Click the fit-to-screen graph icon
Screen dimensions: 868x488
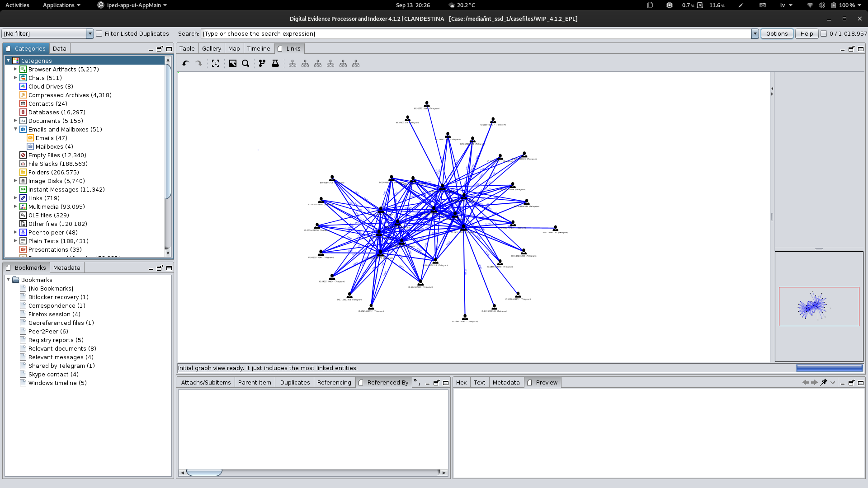pos(216,64)
